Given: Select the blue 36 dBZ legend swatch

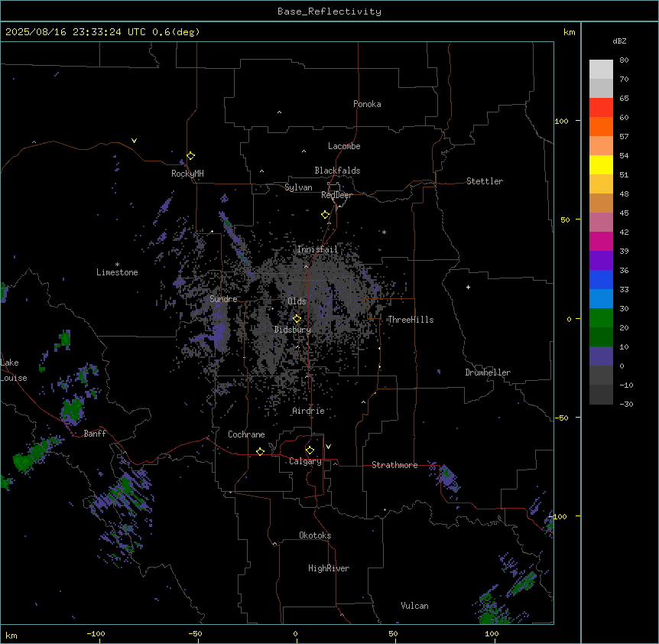Looking at the screenshot, I should point(601,279).
